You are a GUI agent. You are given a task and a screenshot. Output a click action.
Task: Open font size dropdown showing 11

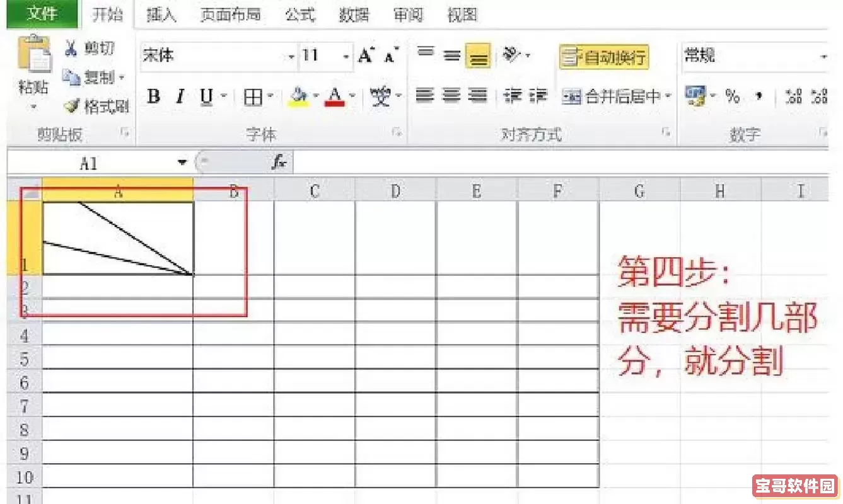[346, 57]
